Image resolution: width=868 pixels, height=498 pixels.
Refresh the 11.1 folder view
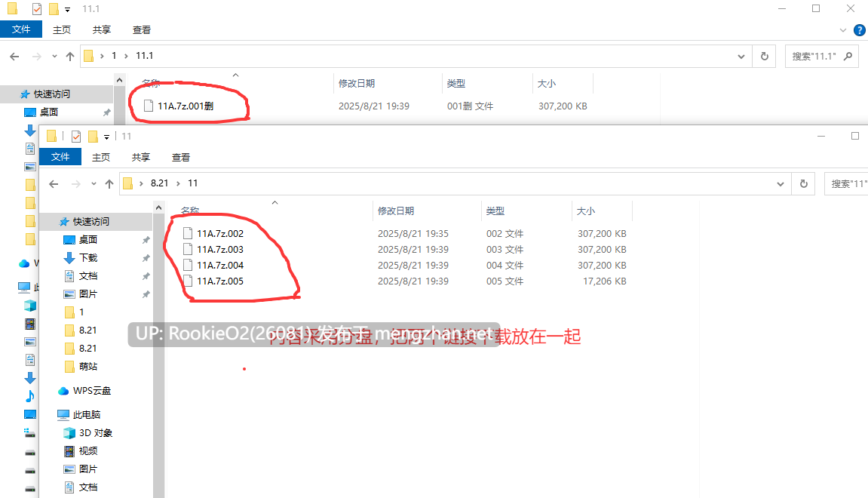pyautogui.click(x=765, y=57)
